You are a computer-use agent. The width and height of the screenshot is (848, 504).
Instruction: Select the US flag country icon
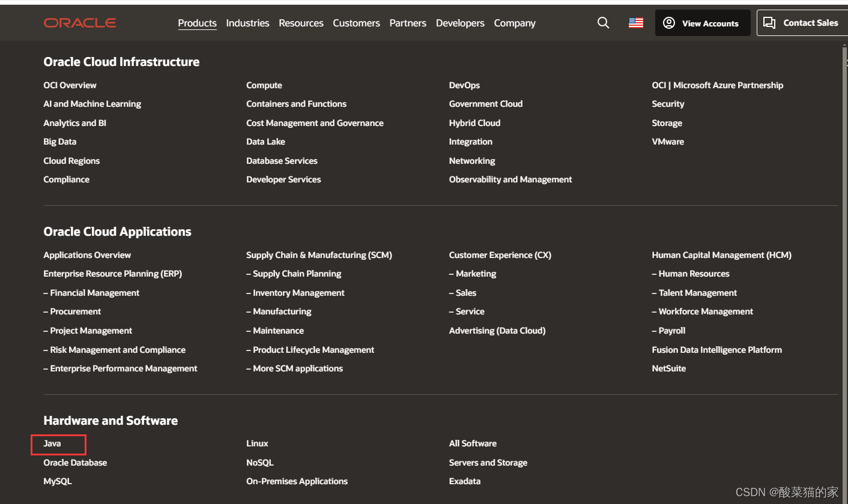pyautogui.click(x=636, y=23)
